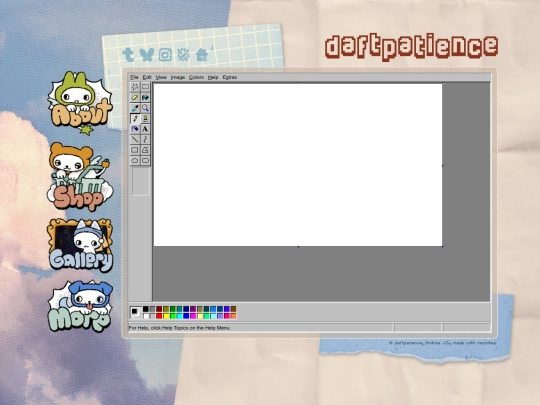Screen dimensions: 540x405
Task: Pick the bright blue swatch
Action: tap(186, 316)
